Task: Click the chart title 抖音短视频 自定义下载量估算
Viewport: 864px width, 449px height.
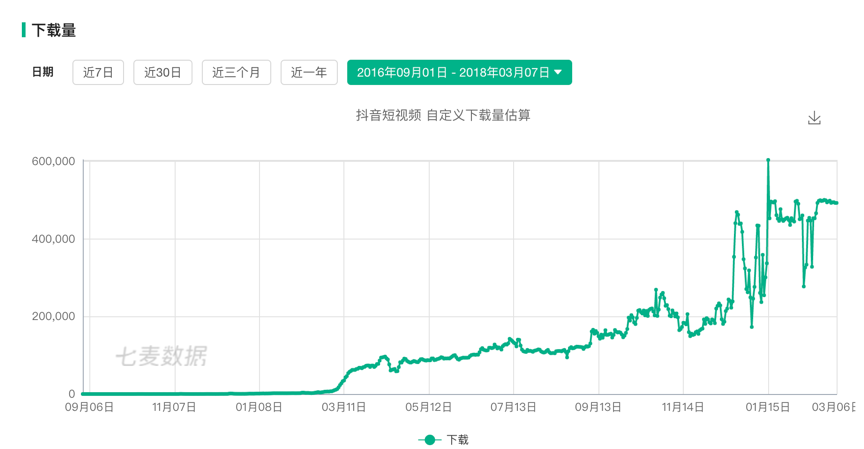Action: point(443,115)
